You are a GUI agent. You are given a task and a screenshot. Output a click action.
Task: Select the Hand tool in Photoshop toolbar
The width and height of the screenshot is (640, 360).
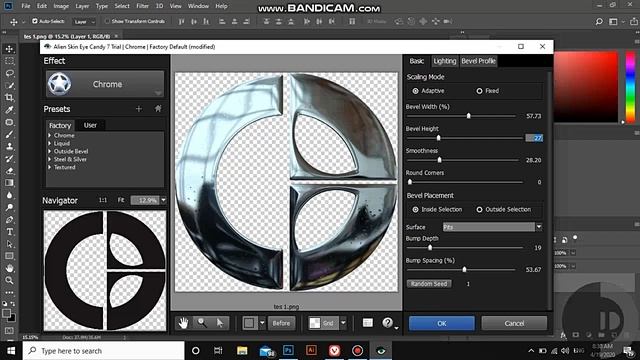point(9,268)
